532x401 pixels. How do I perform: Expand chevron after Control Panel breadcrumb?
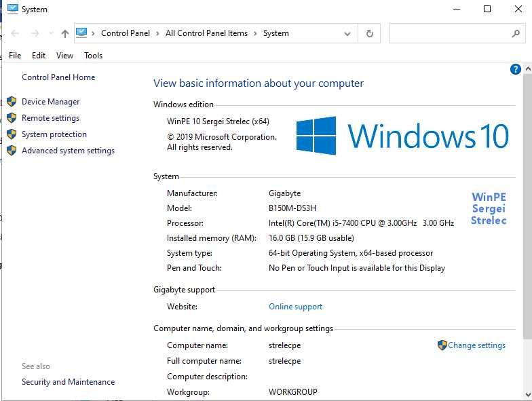click(157, 33)
